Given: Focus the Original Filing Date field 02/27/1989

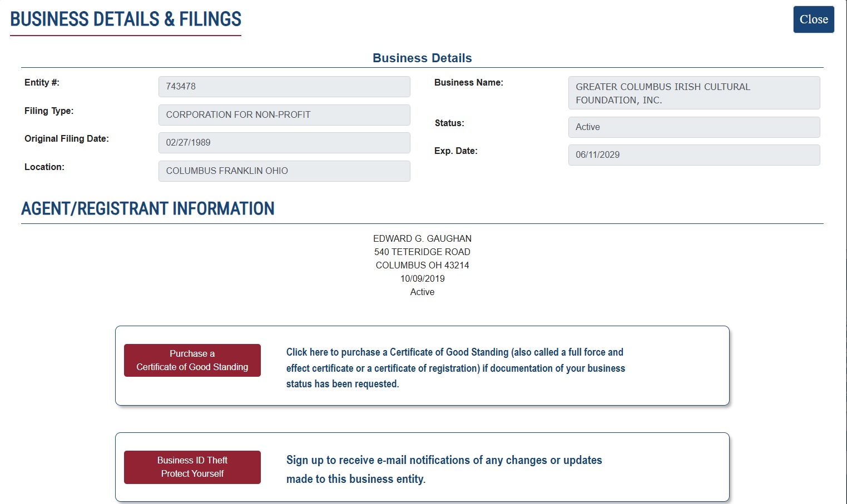Looking at the screenshot, I should [x=284, y=143].
